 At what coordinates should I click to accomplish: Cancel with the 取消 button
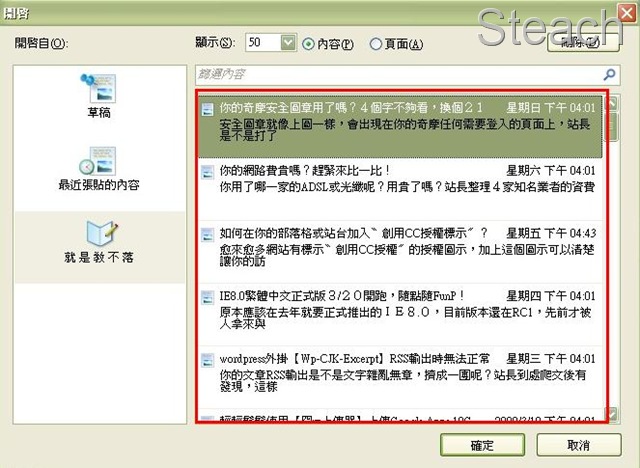(x=579, y=445)
